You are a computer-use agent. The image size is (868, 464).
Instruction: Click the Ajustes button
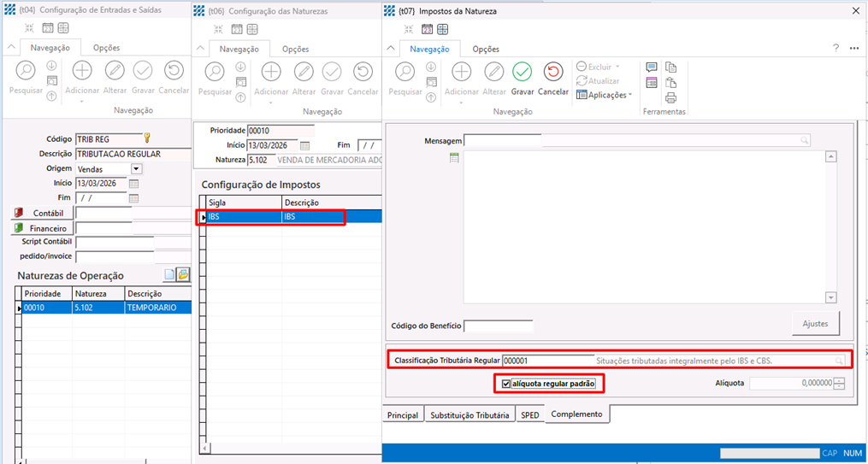point(815,323)
